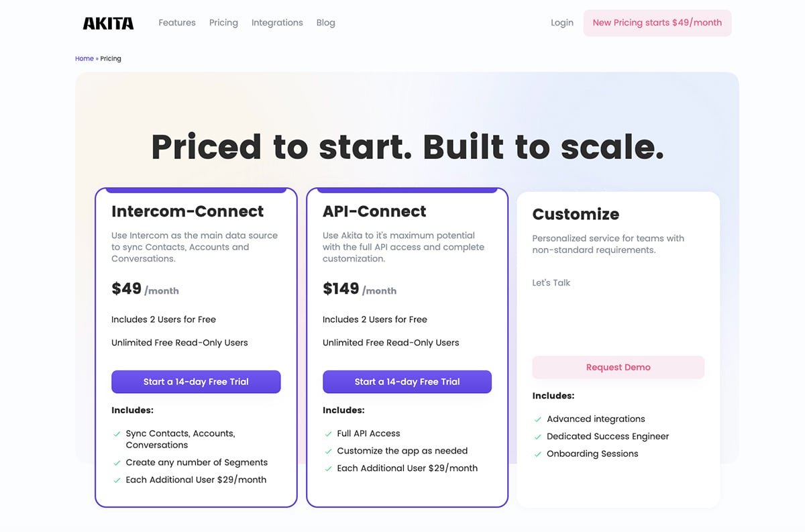Click the checkmark next to "Sync Contacts, Accounts"

click(117, 433)
